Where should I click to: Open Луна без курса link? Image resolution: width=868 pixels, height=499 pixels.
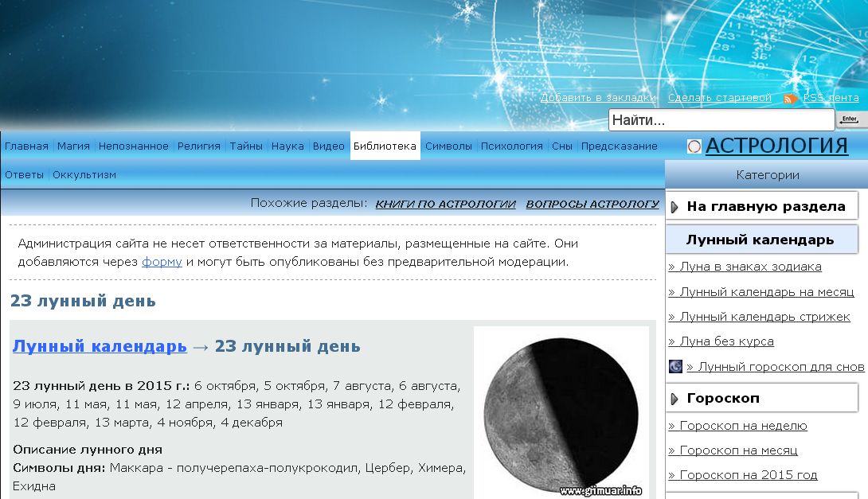pos(721,341)
